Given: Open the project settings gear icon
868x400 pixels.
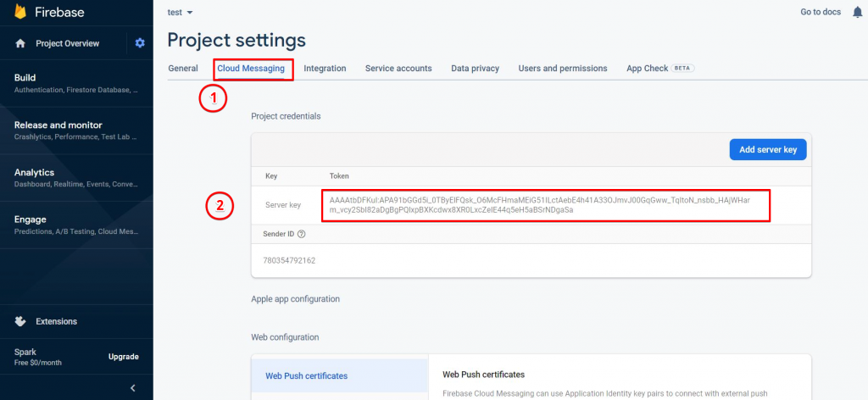Looking at the screenshot, I should pyautogui.click(x=140, y=42).
